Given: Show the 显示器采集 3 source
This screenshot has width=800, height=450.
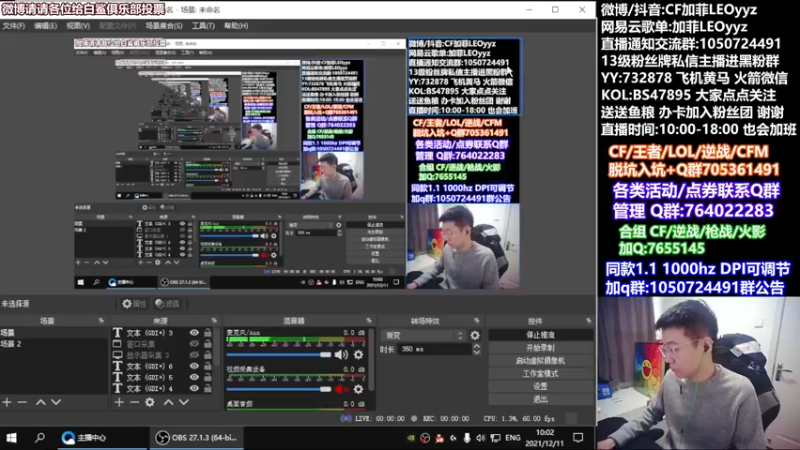Looking at the screenshot, I should pos(194,355).
